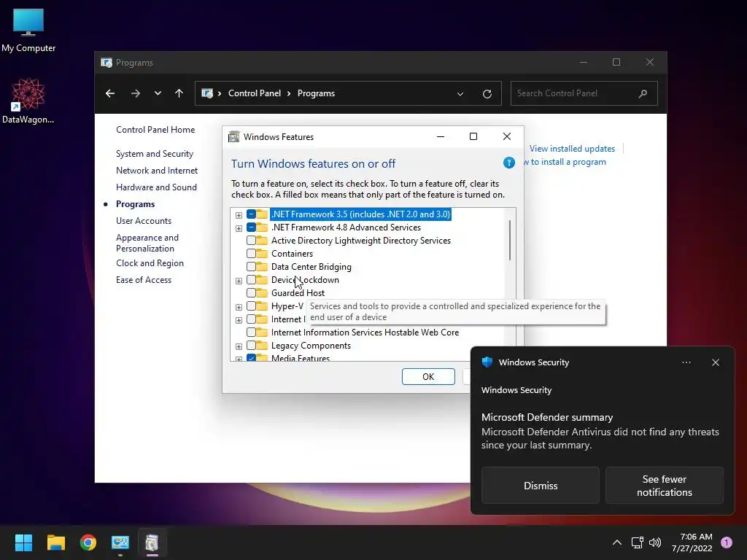Click the help icon in Windows Features
Screen dimensions: 747x560
[508, 163]
